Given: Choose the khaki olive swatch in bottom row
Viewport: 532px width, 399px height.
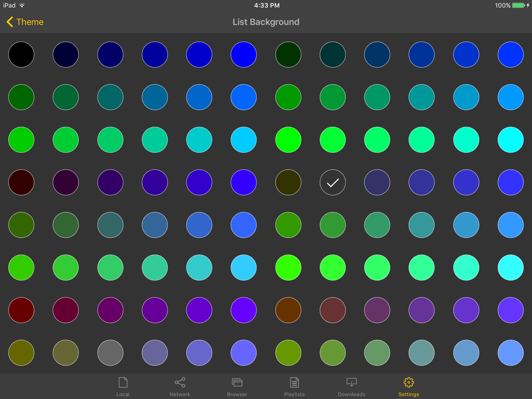Looking at the screenshot, I should [x=66, y=353].
